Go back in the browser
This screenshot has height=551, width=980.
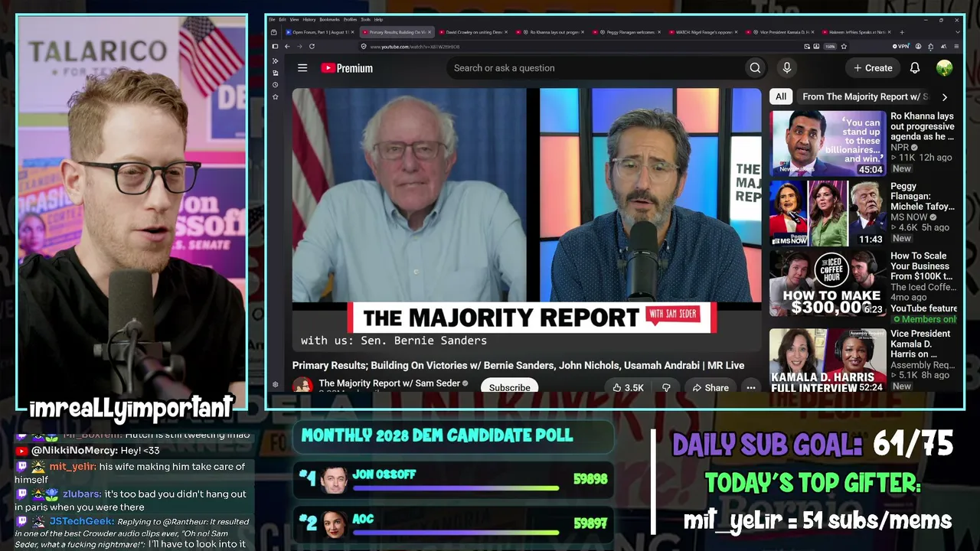[287, 47]
